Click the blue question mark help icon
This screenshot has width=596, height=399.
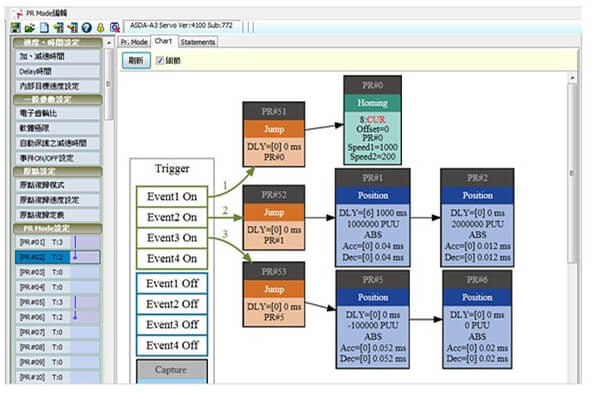click(87, 27)
